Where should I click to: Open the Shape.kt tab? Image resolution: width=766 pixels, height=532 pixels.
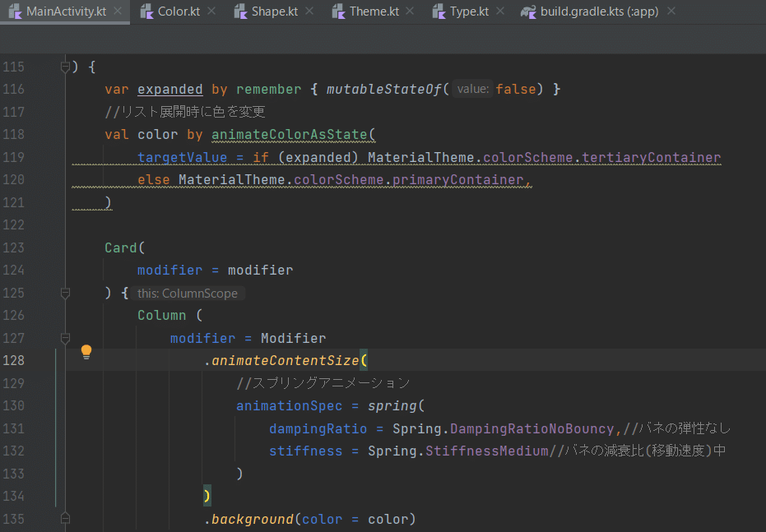[274, 12]
